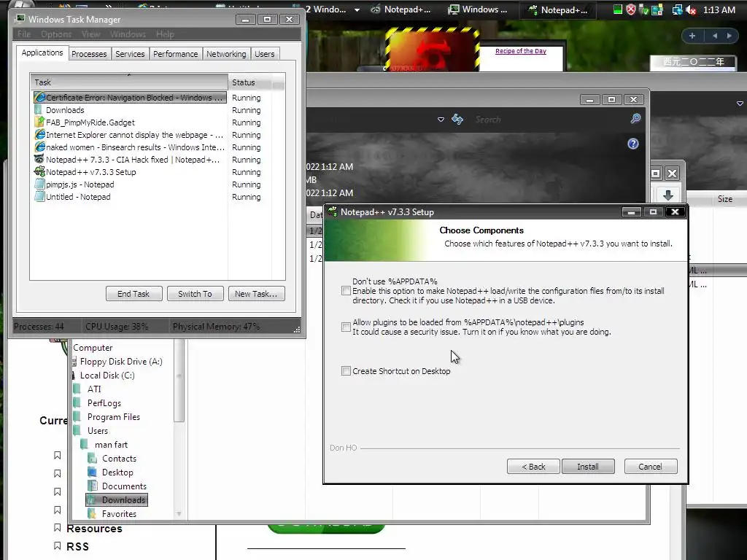The image size is (747, 560).
Task: Sort by Task column header
Action: (129, 82)
